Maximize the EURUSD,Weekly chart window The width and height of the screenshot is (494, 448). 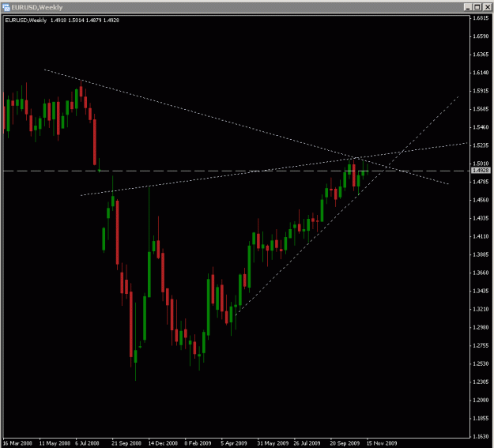(x=477, y=7)
